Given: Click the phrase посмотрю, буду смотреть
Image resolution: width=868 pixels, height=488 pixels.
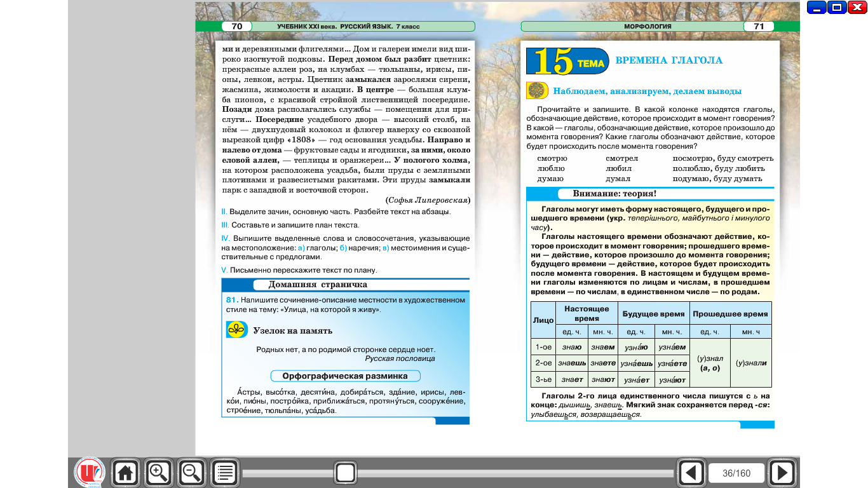Looking at the screenshot, I should [723, 158].
